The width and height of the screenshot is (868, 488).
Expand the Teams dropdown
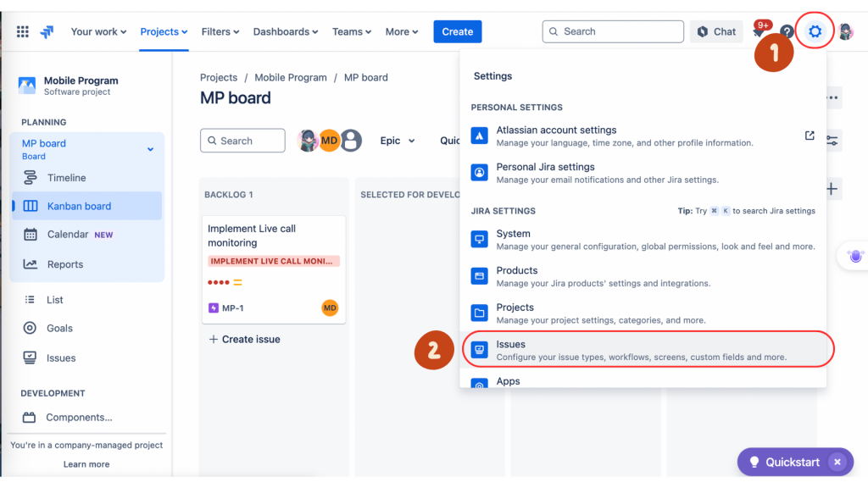352,31
